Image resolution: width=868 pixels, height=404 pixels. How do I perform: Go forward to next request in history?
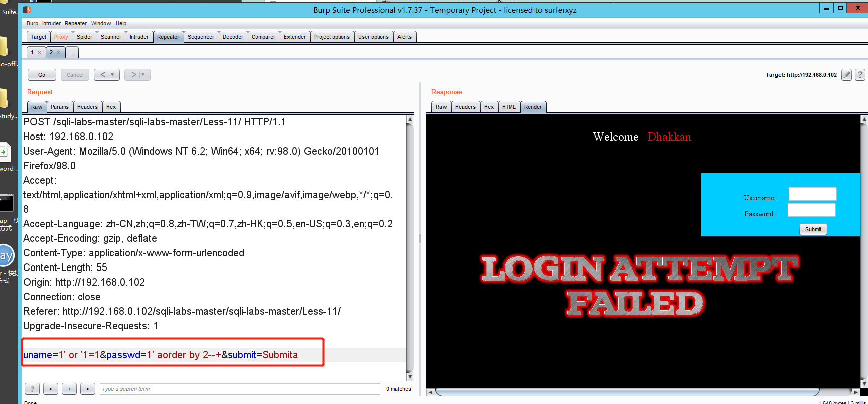pyautogui.click(x=133, y=75)
